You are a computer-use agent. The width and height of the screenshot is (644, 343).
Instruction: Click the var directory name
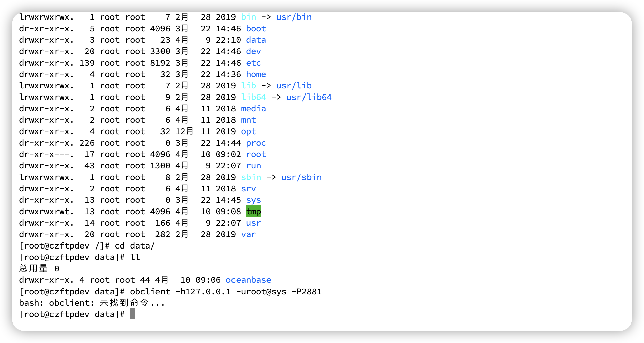coord(248,234)
